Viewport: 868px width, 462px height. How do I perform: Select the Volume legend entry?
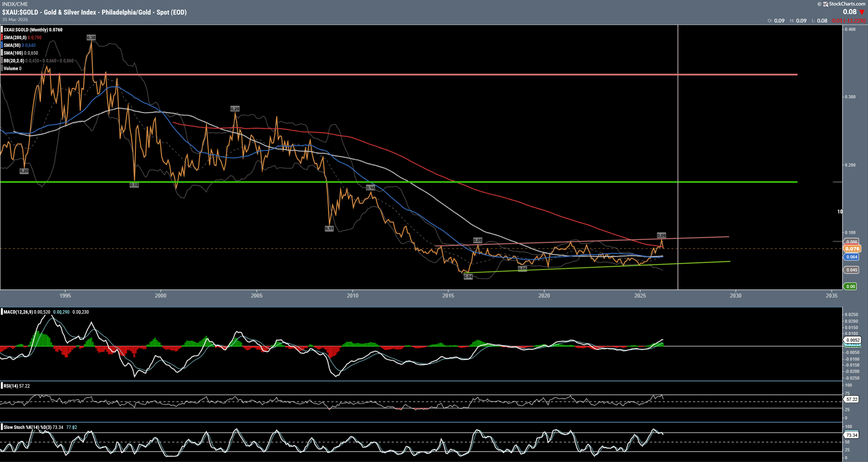[x=11, y=69]
